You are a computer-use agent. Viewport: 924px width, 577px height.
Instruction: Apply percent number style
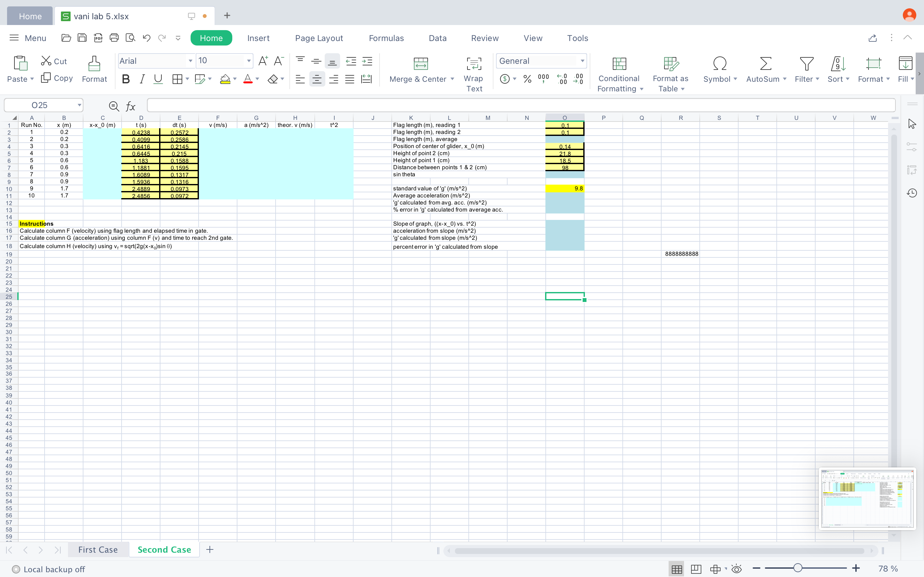527,79
